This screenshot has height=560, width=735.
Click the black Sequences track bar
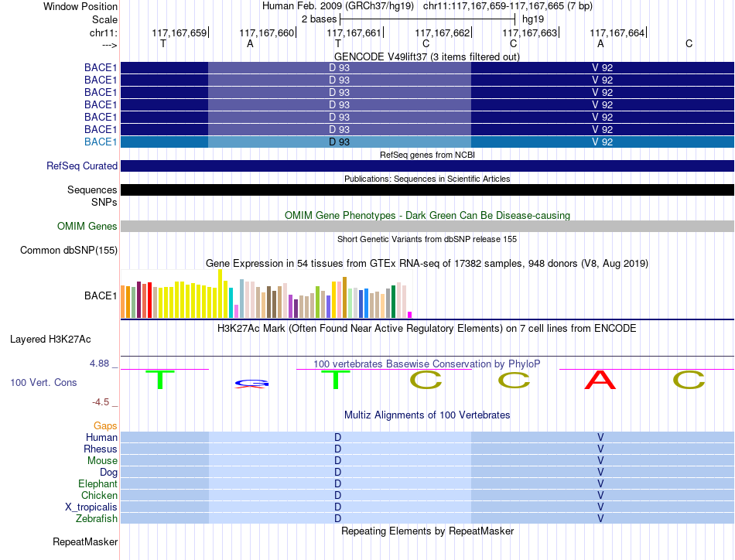pyautogui.click(x=427, y=190)
